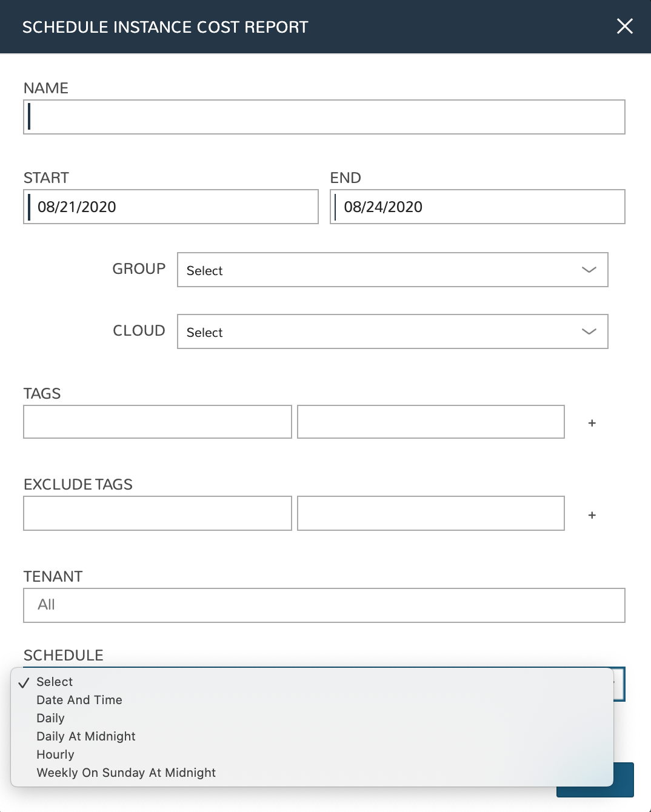
Task: Choose Hourly schedule frequency
Action: click(x=55, y=754)
